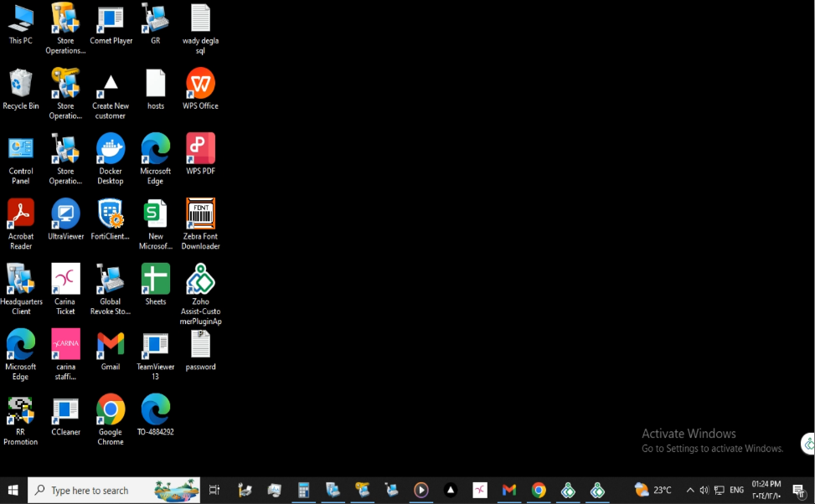Open the Recycle Bin

coord(21,90)
